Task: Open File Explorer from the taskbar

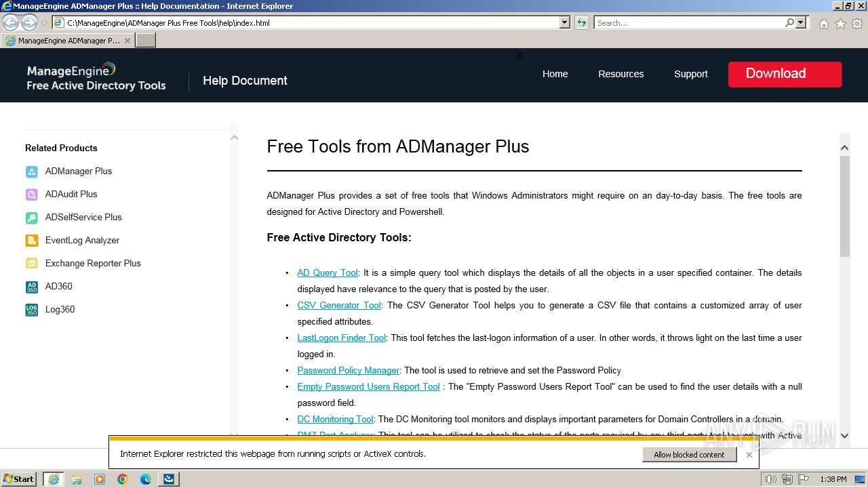Action: [77, 479]
